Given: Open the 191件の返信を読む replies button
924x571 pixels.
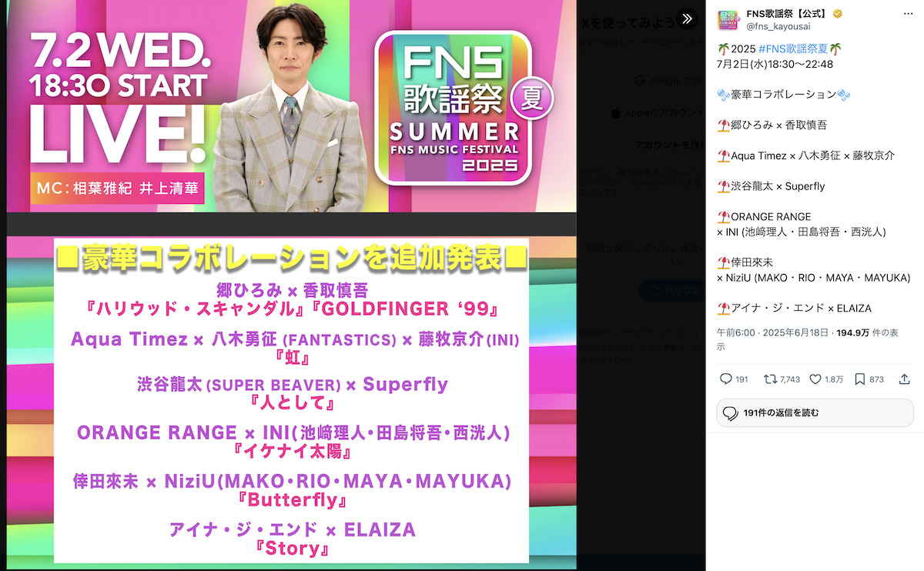Looking at the screenshot, I should click(x=815, y=413).
